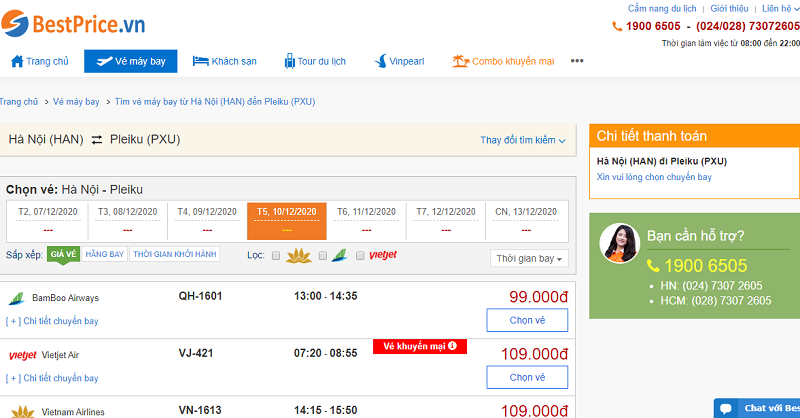Expand flight details for QH-1601
The height and width of the screenshot is (418, 800).
pos(52,321)
